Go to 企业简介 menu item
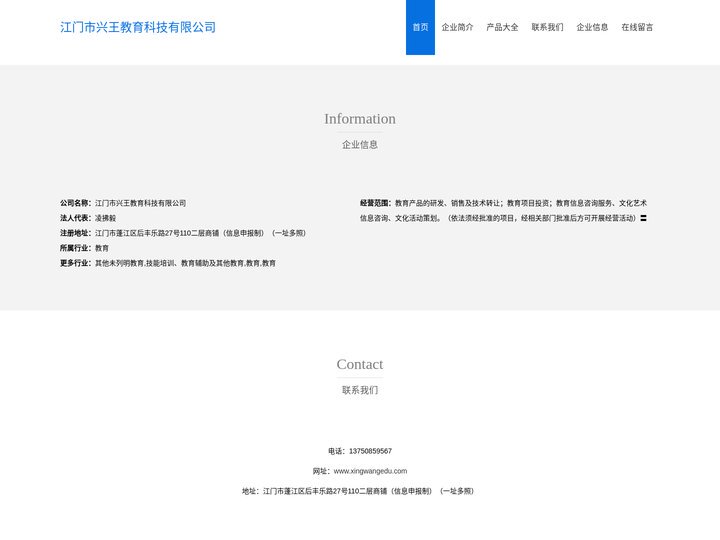720x540 pixels. 457,27
